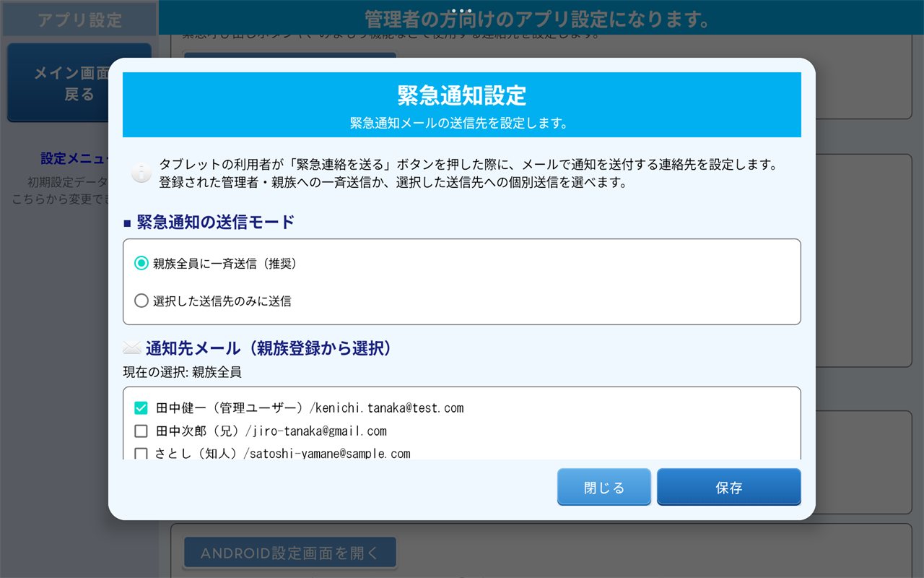Click the 設定メニュー sidebar heading
The height and width of the screenshot is (578, 924).
coord(77,158)
